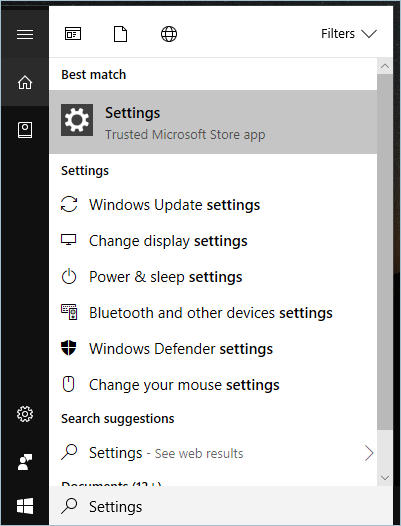Open Windows Defender settings
401x526 pixels.
(x=213, y=349)
